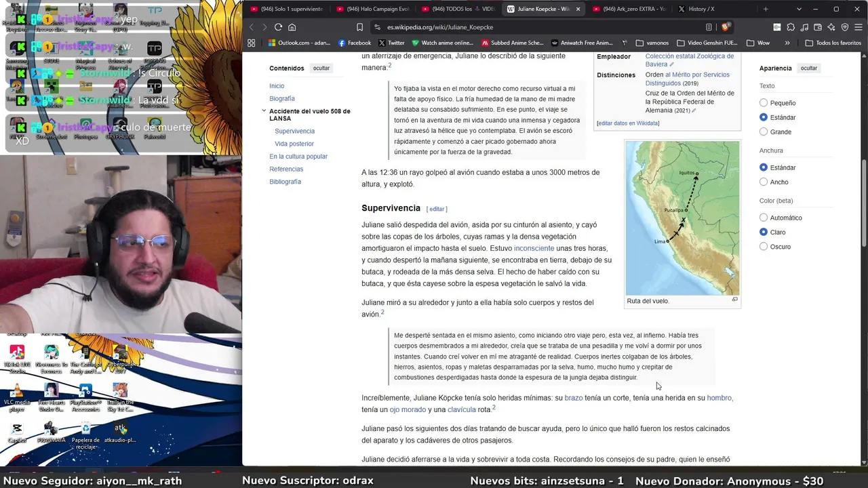The height and width of the screenshot is (488, 868).
Task: Jump to Supervivencia in contents
Action: pyautogui.click(x=294, y=131)
